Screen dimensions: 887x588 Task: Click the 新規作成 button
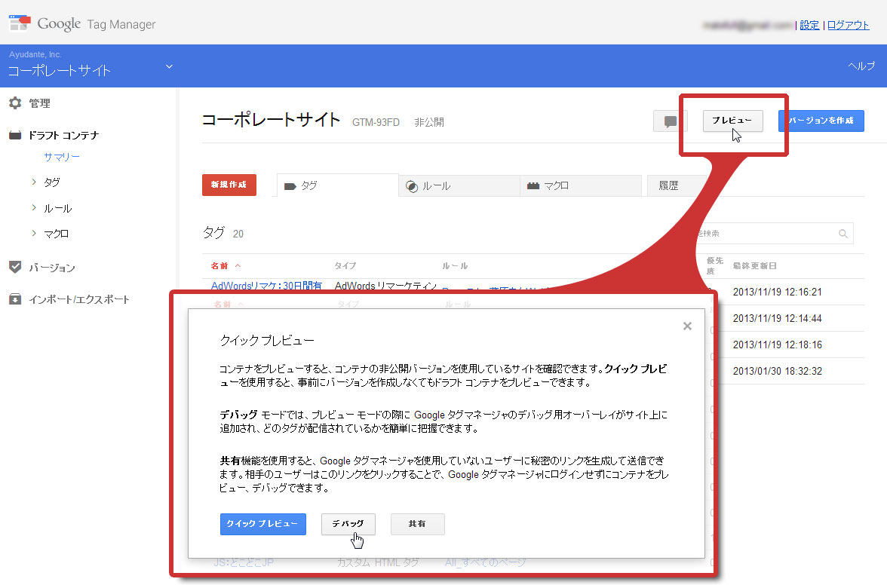click(x=229, y=185)
